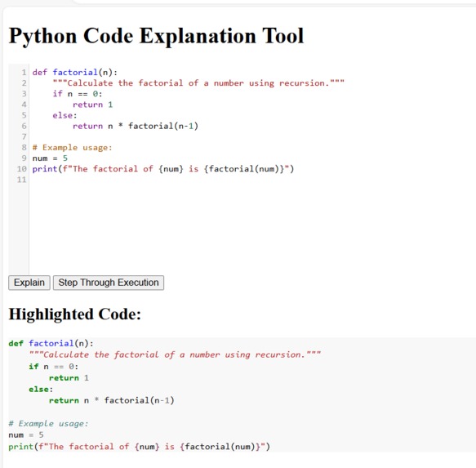Image resolution: width=476 pixels, height=468 pixels.
Task: Click the docstring line in the code editor
Action: coord(198,83)
